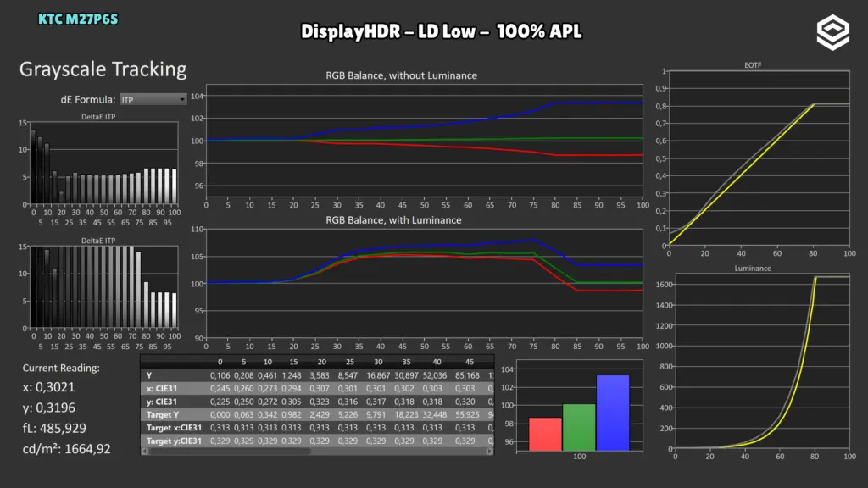
Task: Click the cd/m²: 1664,92 reading
Action: tap(66, 449)
